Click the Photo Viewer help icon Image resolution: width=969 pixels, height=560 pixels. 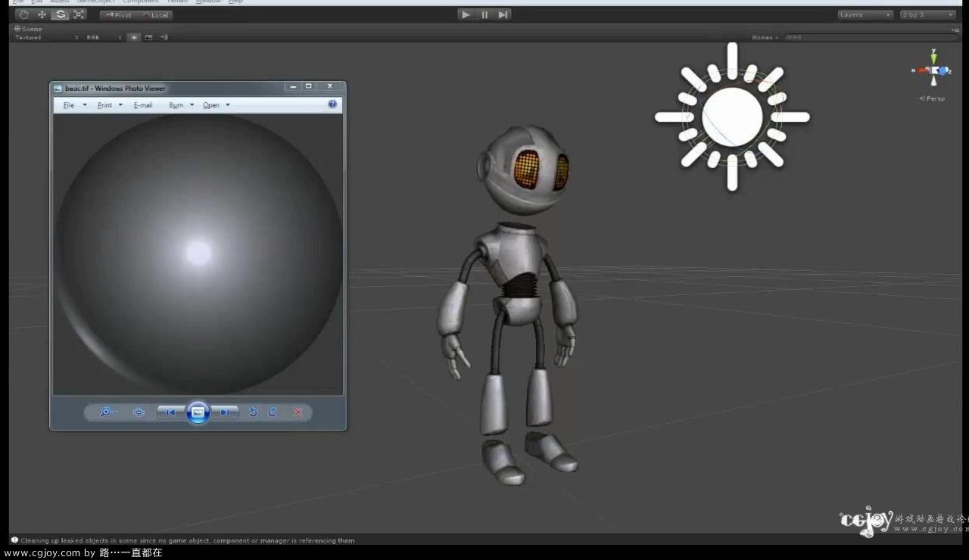[x=332, y=104]
